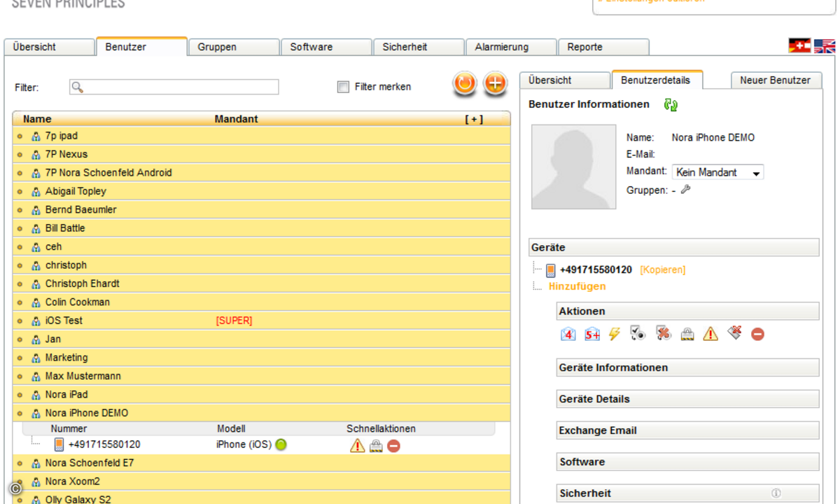Open the Übersicht main tab
This screenshot has width=840, height=504.
[49, 47]
